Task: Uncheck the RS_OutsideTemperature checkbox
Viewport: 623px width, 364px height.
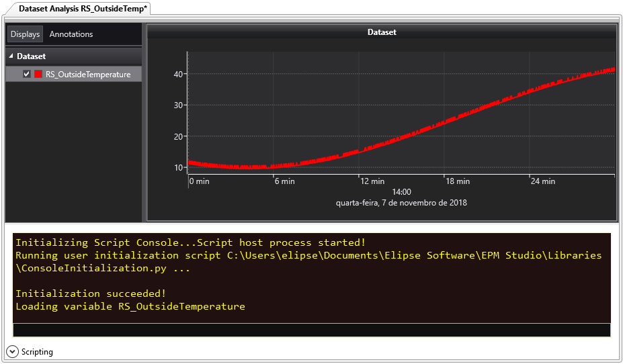Action: click(27, 75)
